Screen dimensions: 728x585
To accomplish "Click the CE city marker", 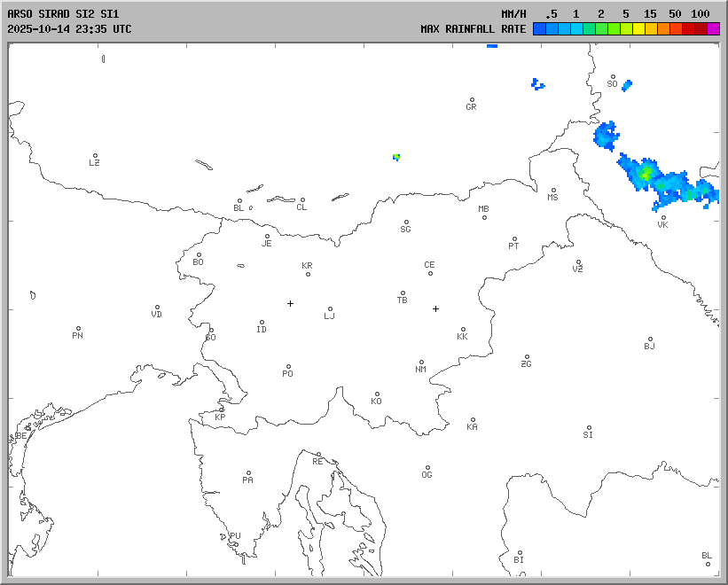I will (x=430, y=272).
